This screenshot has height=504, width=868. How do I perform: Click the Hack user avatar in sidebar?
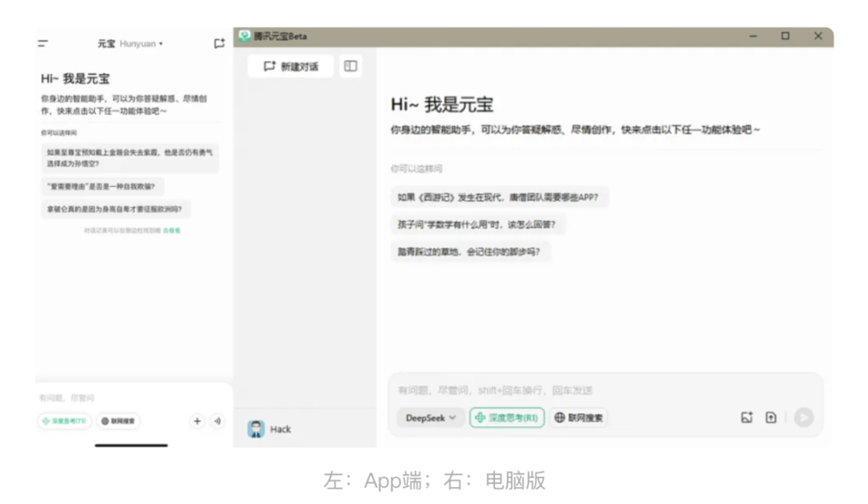[256, 429]
